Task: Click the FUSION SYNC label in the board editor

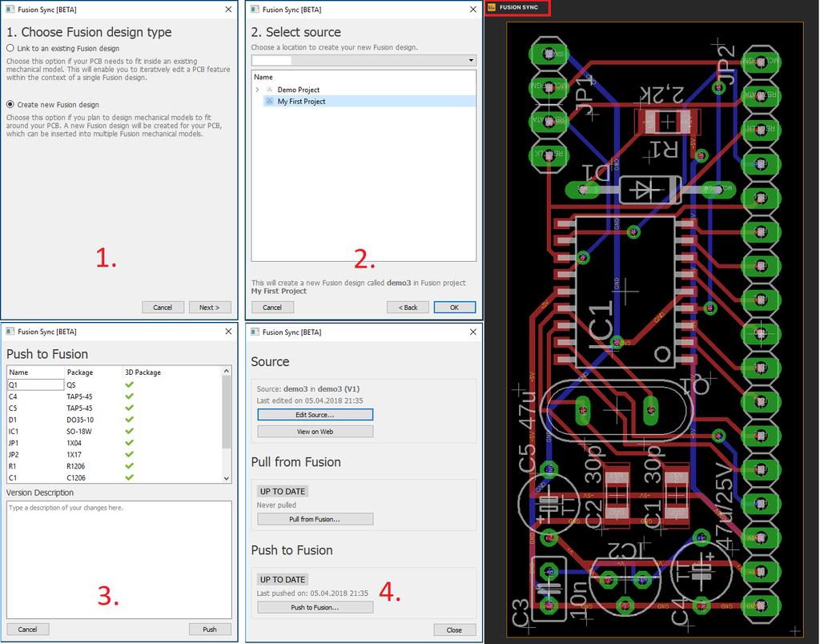Action: pos(518,7)
